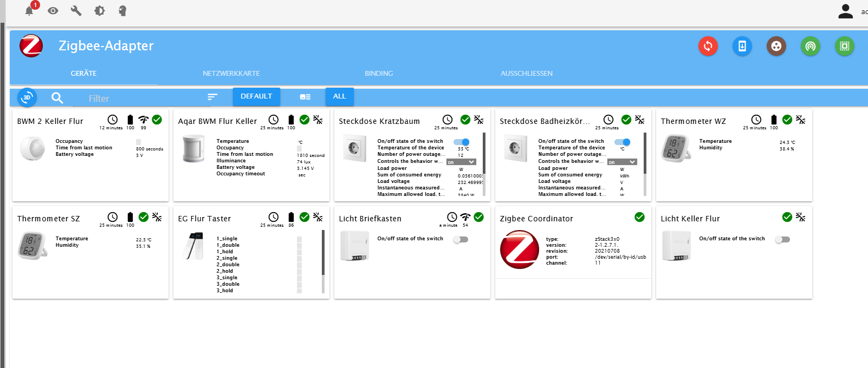Click the head expert mode icon
This screenshot has height=368, width=868.
click(122, 10)
